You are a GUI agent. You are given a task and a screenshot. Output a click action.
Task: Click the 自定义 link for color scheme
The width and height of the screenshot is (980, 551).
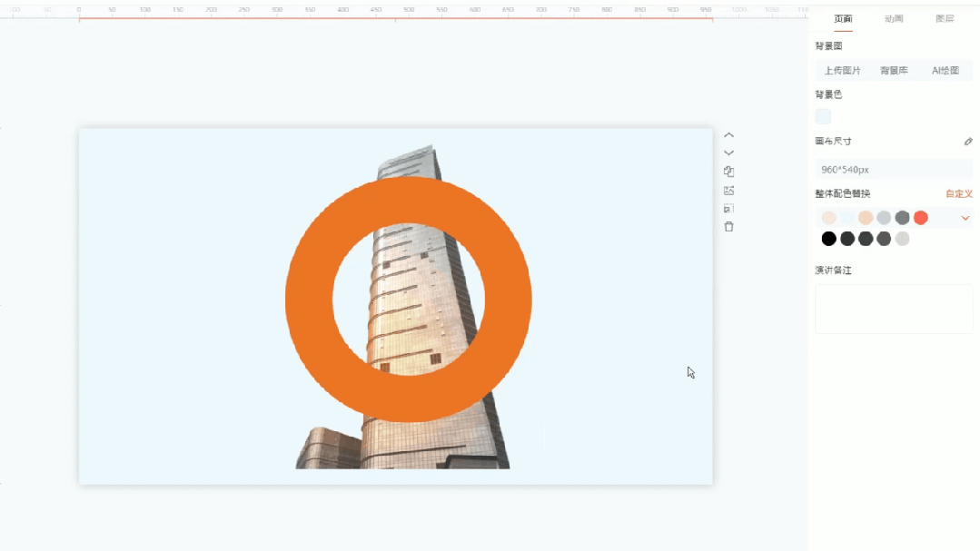(x=958, y=194)
